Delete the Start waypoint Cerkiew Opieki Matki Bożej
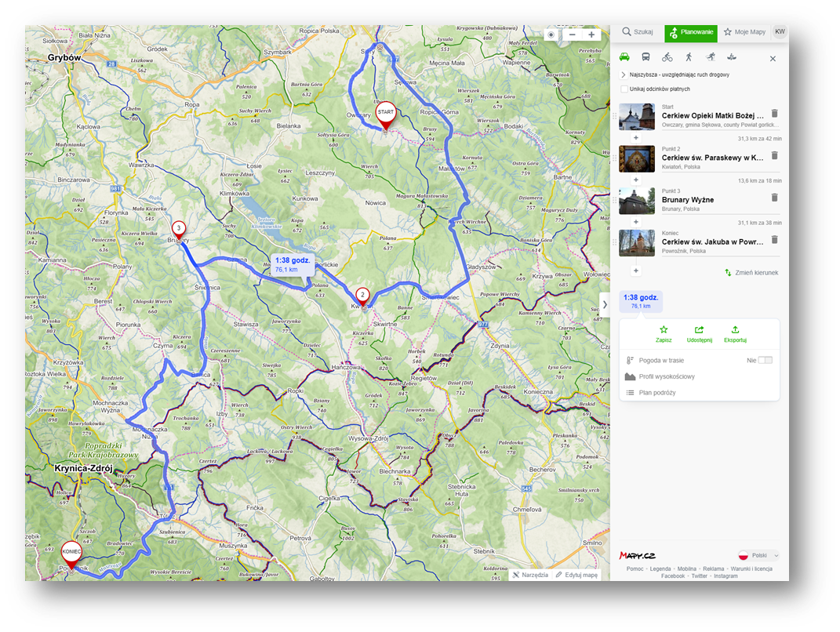 pos(774,114)
